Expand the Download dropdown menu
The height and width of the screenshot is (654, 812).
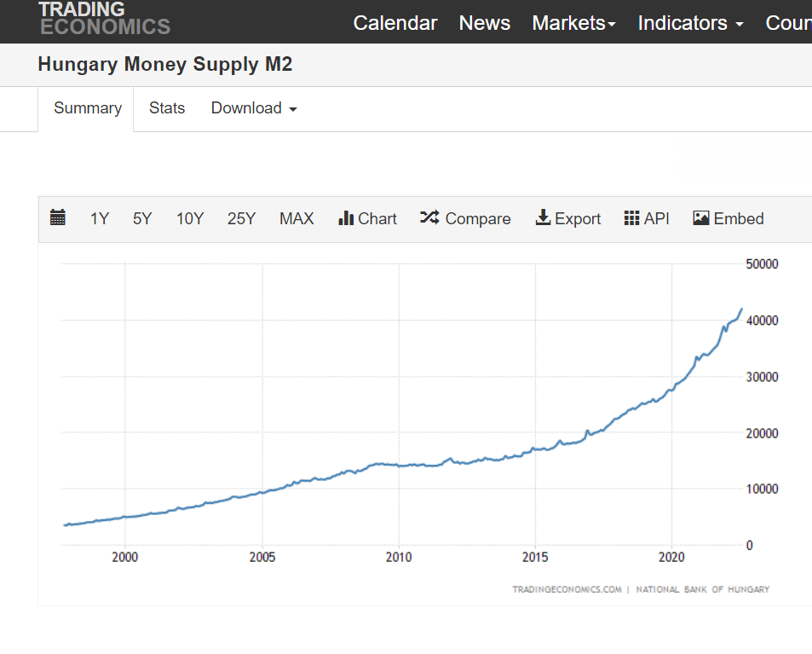pyautogui.click(x=254, y=108)
